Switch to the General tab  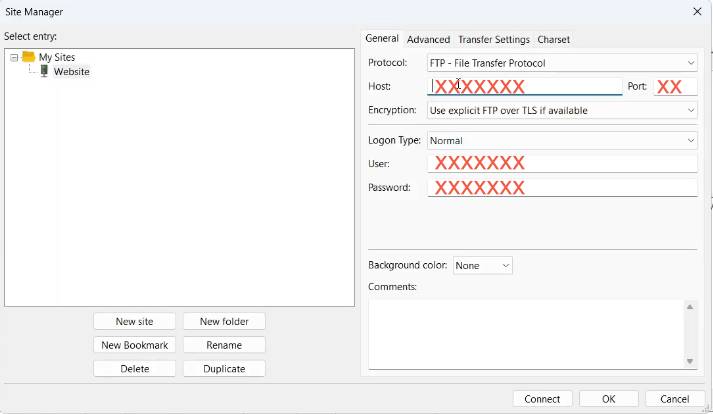[382, 39]
